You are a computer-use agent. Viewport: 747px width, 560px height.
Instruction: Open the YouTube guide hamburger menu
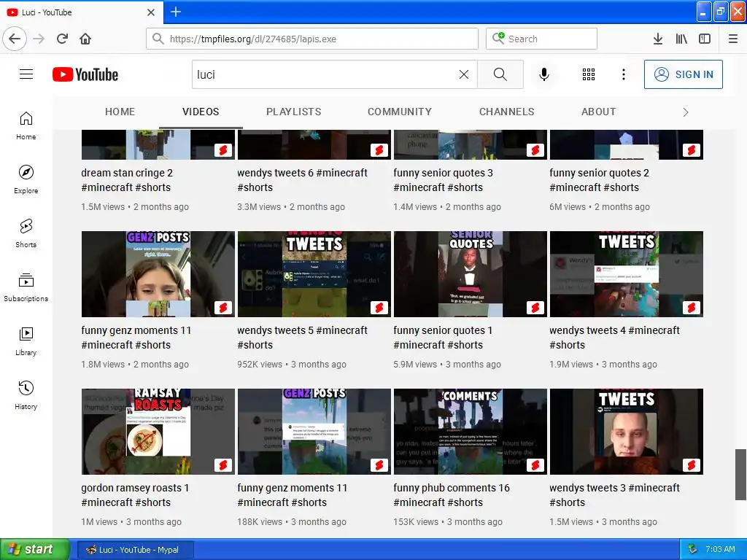[26, 74]
